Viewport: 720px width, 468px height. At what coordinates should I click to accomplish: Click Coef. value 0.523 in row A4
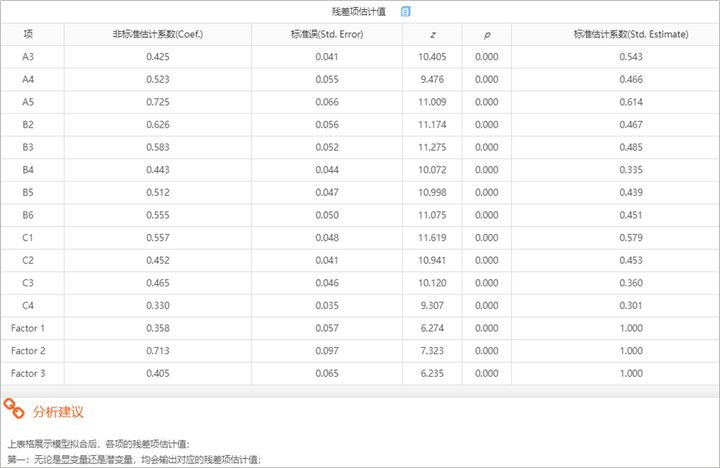pyautogui.click(x=158, y=79)
